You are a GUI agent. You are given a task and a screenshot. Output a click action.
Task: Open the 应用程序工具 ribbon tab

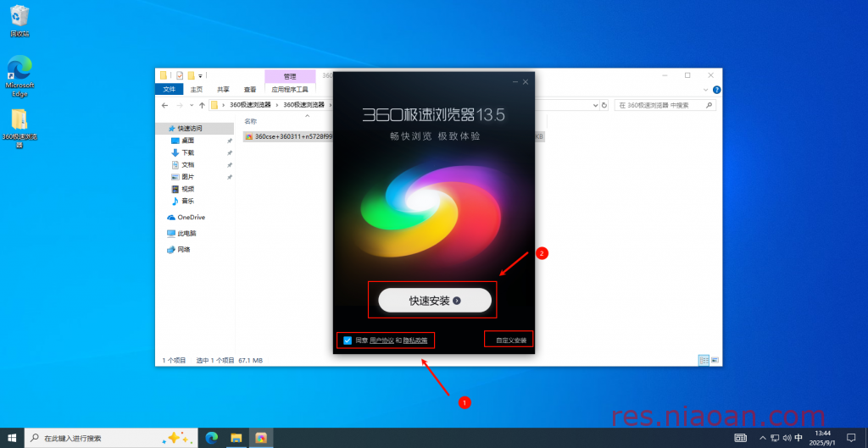[x=290, y=89]
